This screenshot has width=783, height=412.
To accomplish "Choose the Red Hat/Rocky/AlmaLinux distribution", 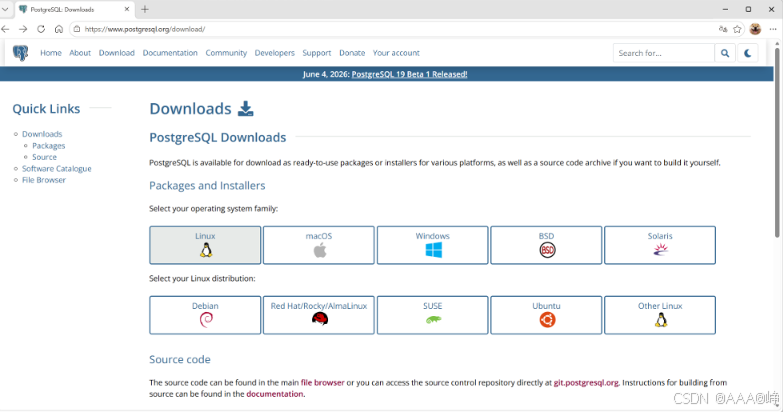I will [x=319, y=315].
